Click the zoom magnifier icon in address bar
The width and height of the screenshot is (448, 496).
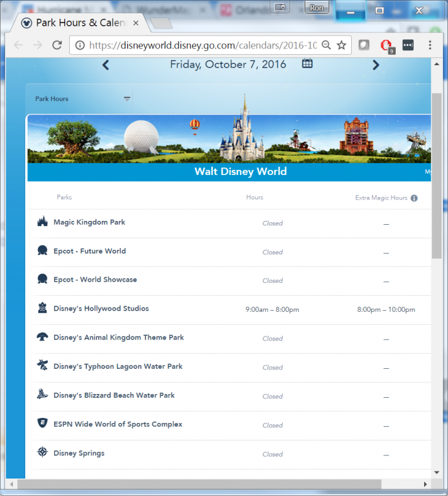(x=326, y=45)
